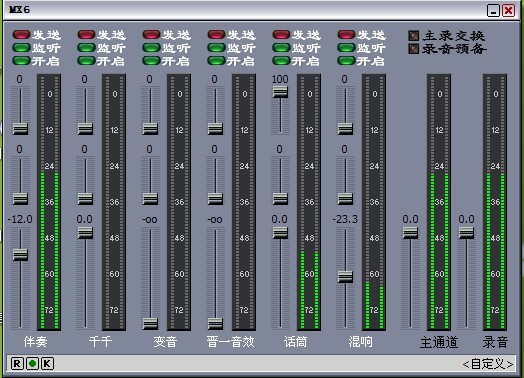Image resolution: width=524 pixels, height=378 pixels.
Task: Toggle 开启 on the 晋一音效 channel
Action: click(x=217, y=61)
